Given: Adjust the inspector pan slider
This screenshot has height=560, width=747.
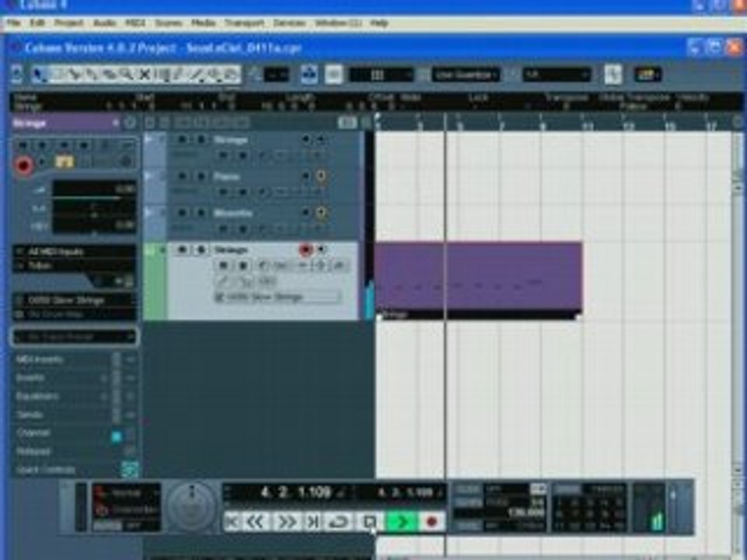Looking at the screenshot, I should point(94,215).
